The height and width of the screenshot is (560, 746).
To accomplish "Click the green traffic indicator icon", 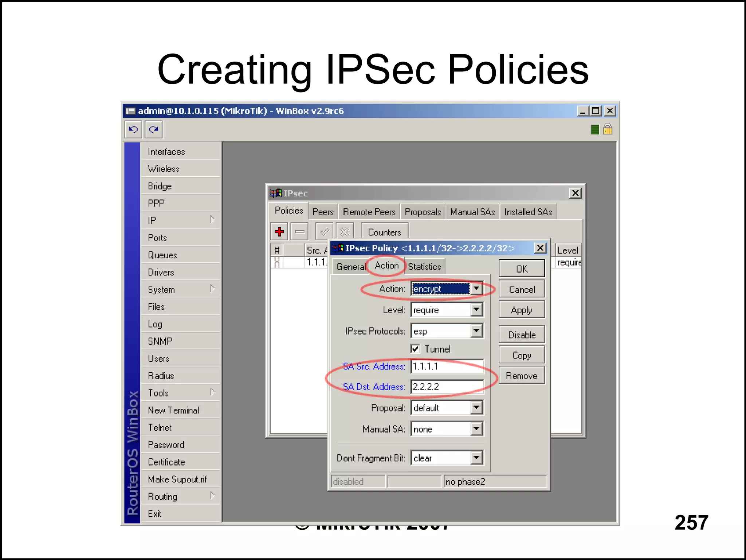I will pos(595,129).
